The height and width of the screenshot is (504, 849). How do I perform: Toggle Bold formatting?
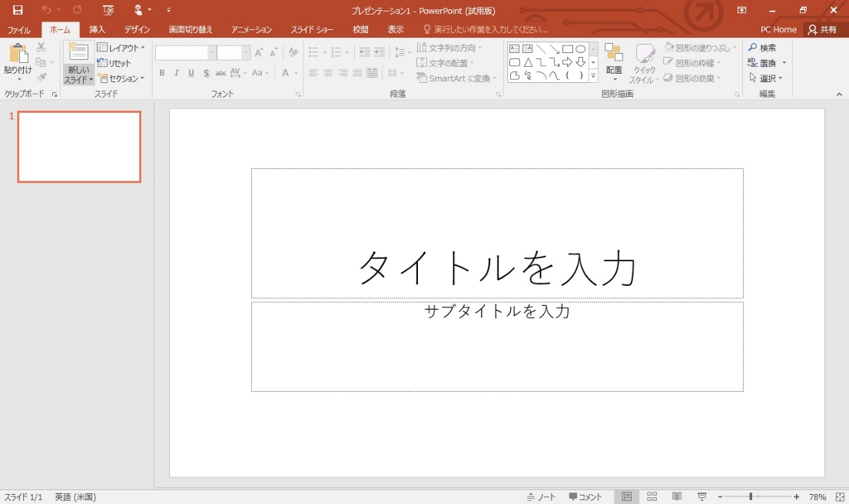click(162, 73)
